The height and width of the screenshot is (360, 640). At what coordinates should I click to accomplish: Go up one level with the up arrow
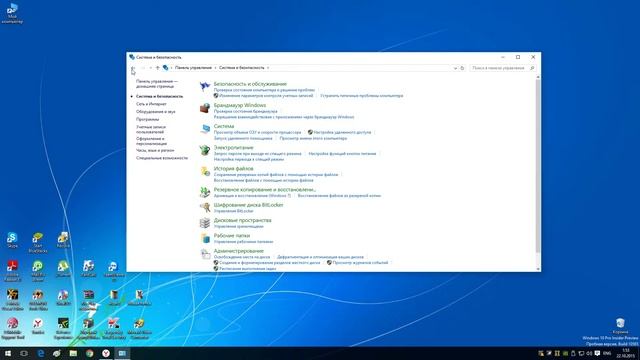point(158,68)
